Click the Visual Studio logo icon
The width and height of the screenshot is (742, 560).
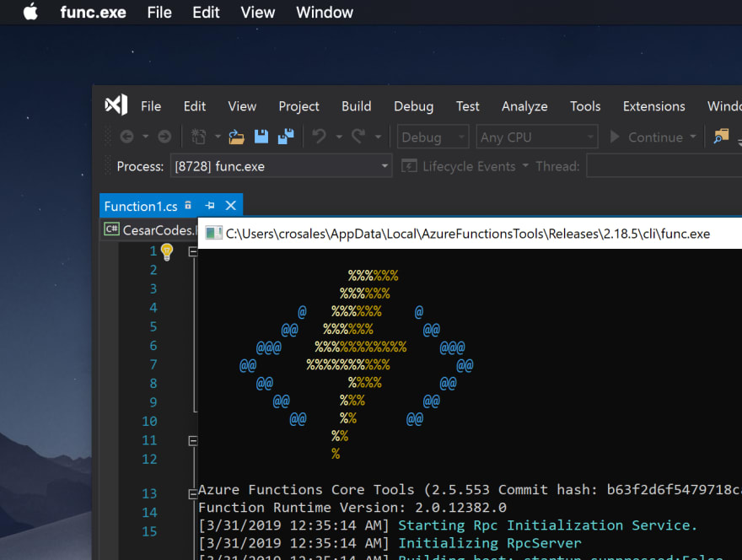tap(116, 105)
